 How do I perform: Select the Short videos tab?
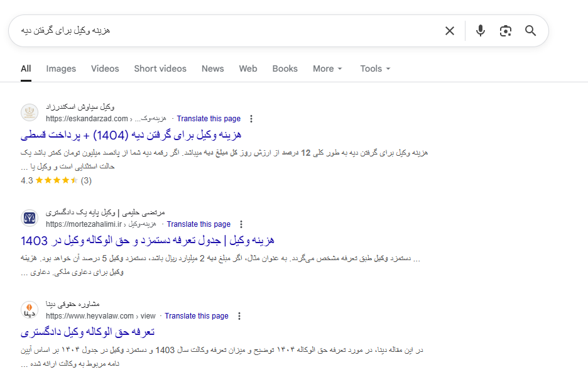click(x=160, y=68)
